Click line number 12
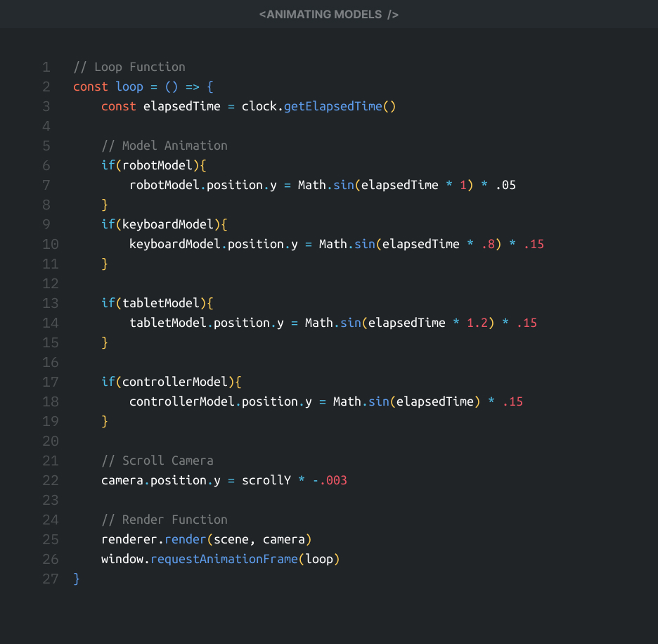 click(x=51, y=283)
